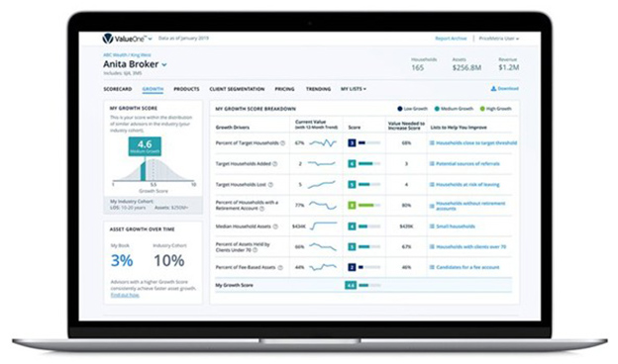
Task: Click the Medium Growth legend dot
Action: [437, 109]
